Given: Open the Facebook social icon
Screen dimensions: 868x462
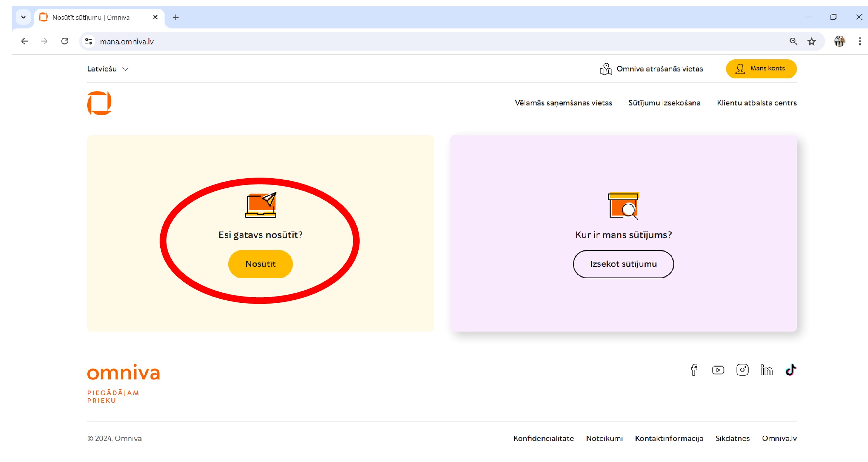Looking at the screenshot, I should point(693,370).
